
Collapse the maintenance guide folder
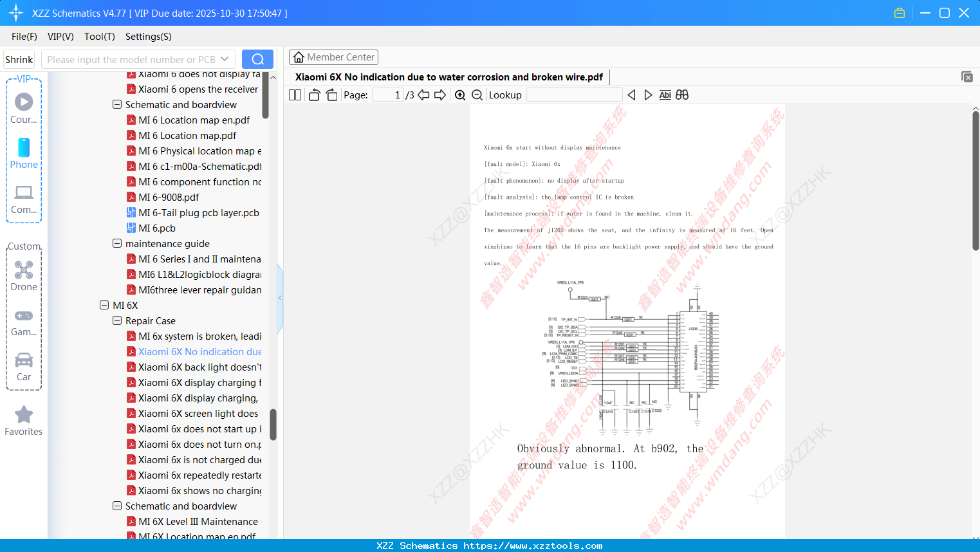point(117,244)
